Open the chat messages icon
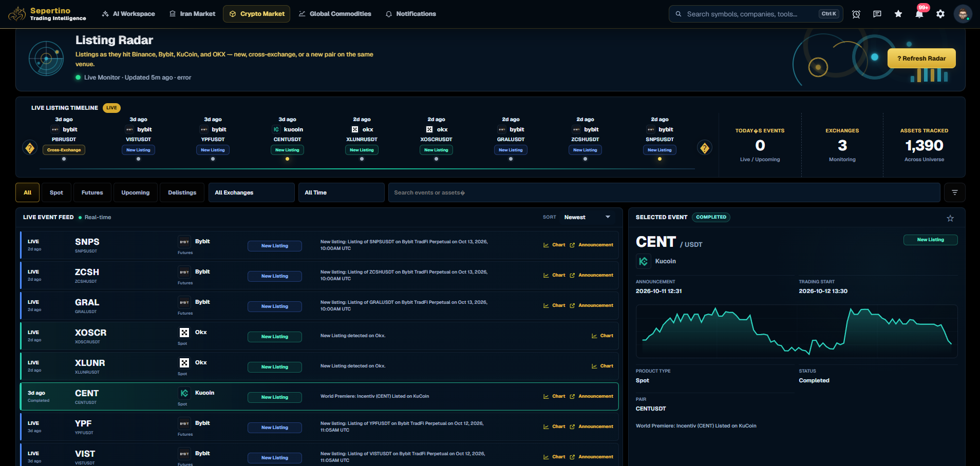Image resolution: width=980 pixels, height=466 pixels. (877, 14)
